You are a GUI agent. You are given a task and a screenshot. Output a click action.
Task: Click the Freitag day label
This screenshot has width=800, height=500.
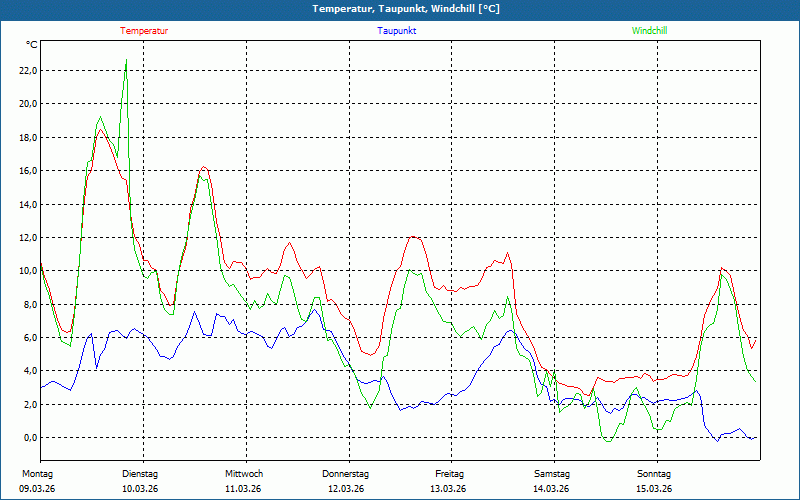point(449,474)
